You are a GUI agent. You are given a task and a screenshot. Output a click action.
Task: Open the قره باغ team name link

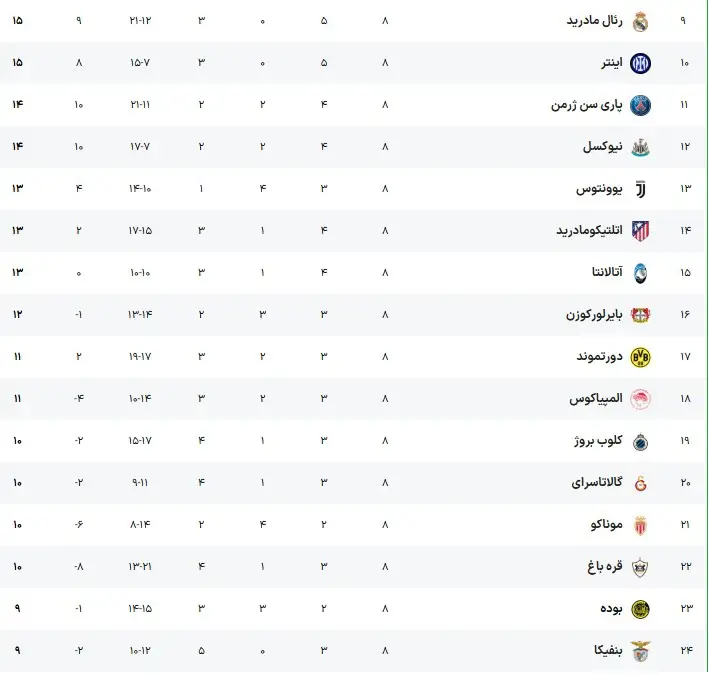click(604, 567)
